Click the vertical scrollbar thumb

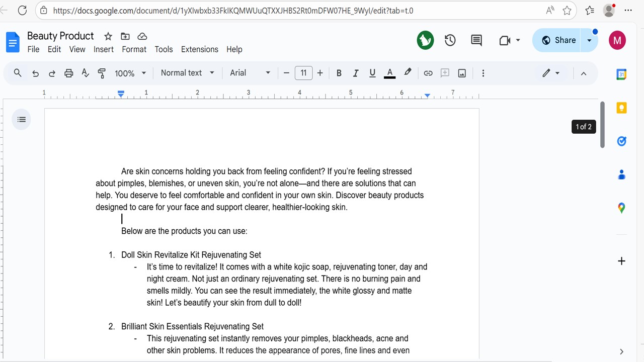[602, 125]
